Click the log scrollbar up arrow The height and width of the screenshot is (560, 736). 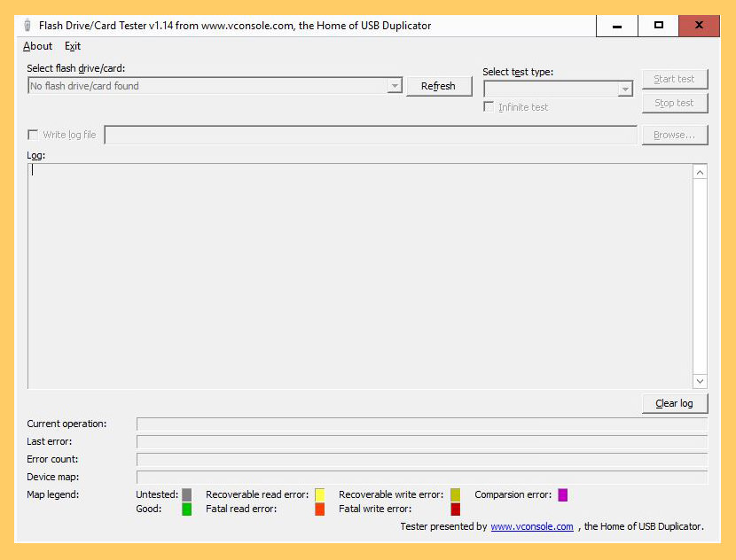pos(700,170)
